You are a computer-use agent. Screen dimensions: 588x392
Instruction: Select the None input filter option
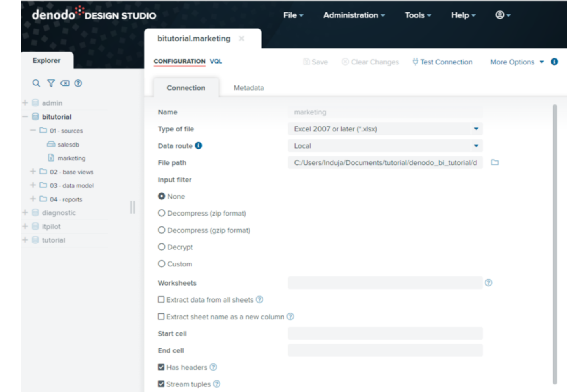coord(161,196)
